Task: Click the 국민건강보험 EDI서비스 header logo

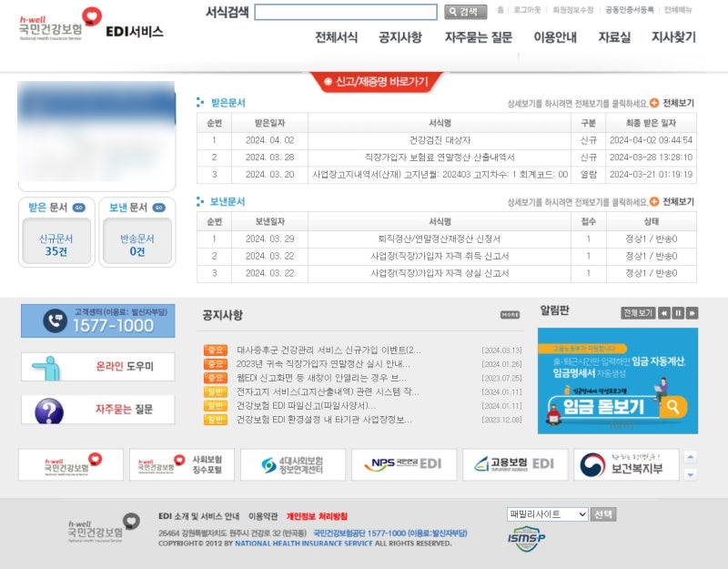Action: pos(91,25)
